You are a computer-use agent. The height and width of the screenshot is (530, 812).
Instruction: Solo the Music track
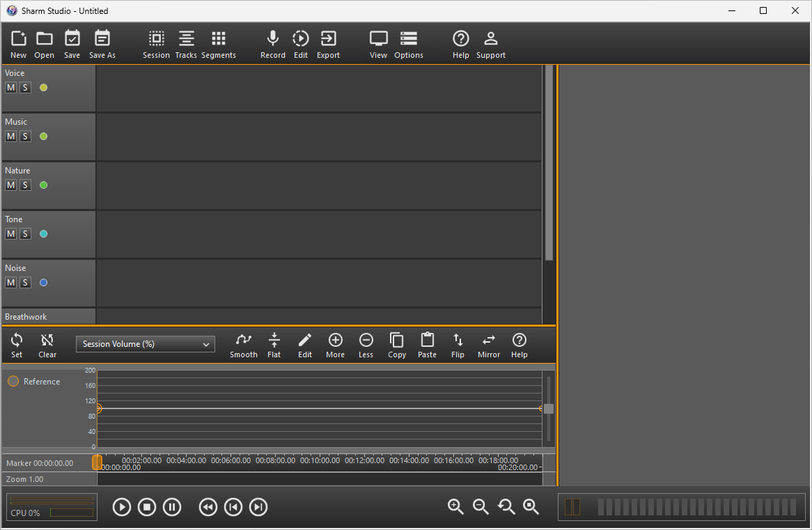[x=25, y=137]
